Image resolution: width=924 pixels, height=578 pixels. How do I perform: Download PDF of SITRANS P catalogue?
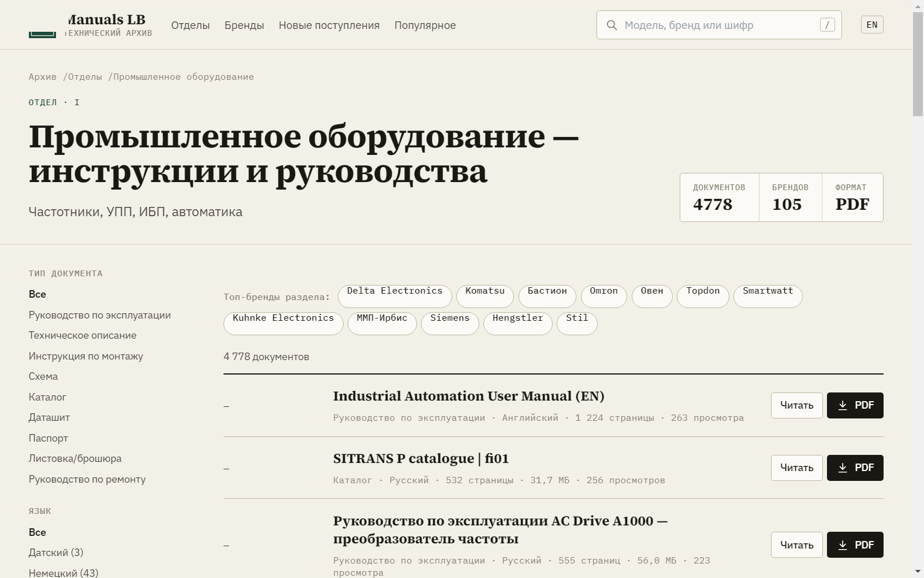coord(855,468)
